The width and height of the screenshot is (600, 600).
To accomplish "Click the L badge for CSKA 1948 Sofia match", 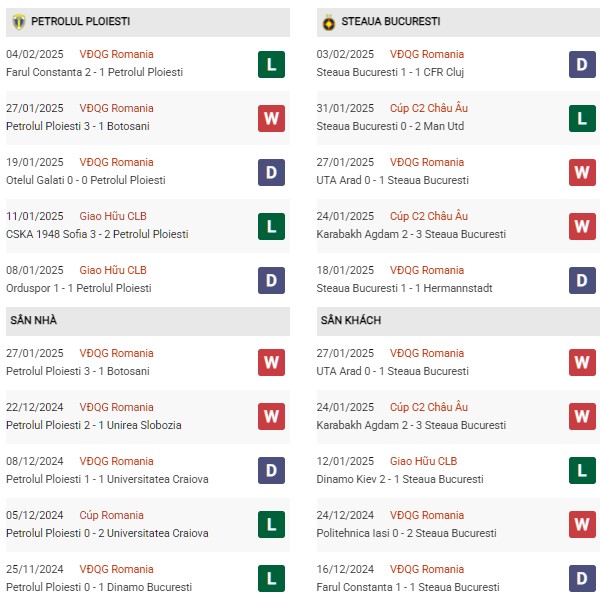I will 271,226.
